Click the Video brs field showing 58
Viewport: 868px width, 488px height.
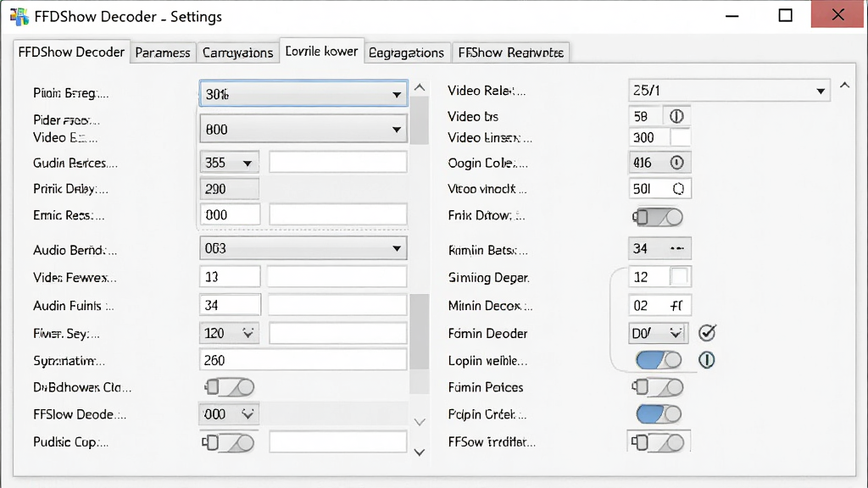click(x=644, y=116)
